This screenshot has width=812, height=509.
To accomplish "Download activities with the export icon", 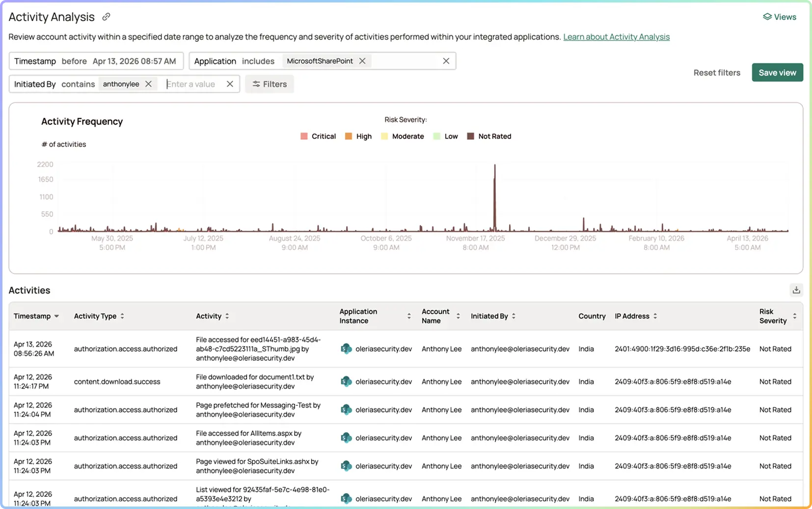I will tap(796, 290).
